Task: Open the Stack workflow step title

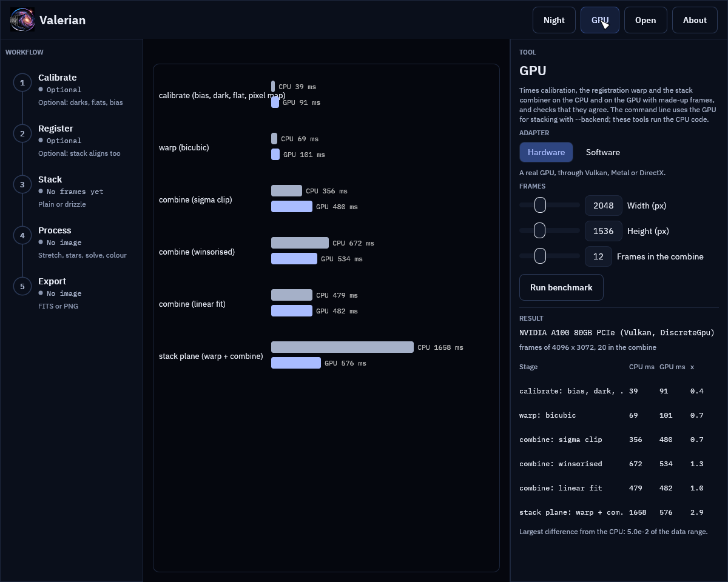Action: [x=50, y=179]
